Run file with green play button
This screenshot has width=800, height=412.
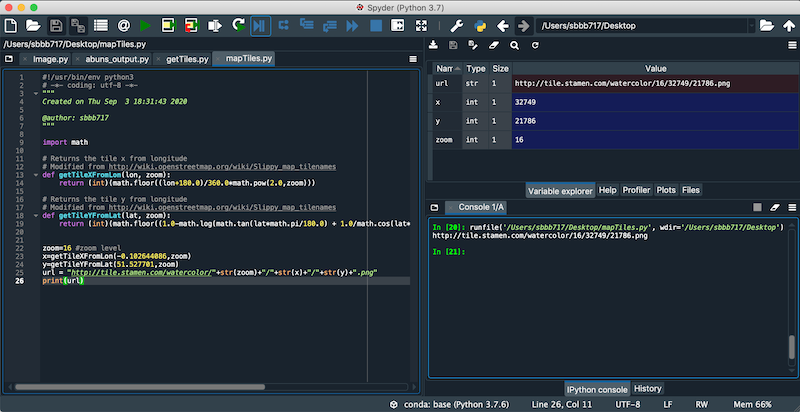click(145, 25)
